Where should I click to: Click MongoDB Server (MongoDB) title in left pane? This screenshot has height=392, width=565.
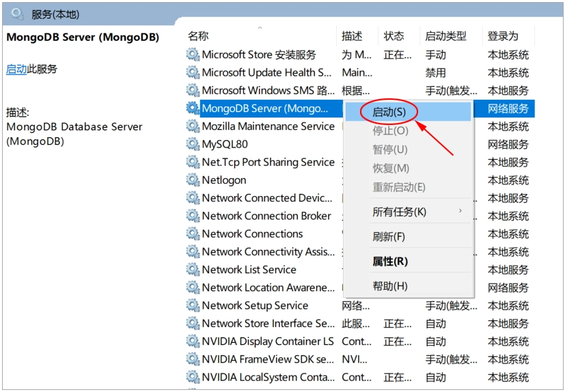tap(83, 38)
